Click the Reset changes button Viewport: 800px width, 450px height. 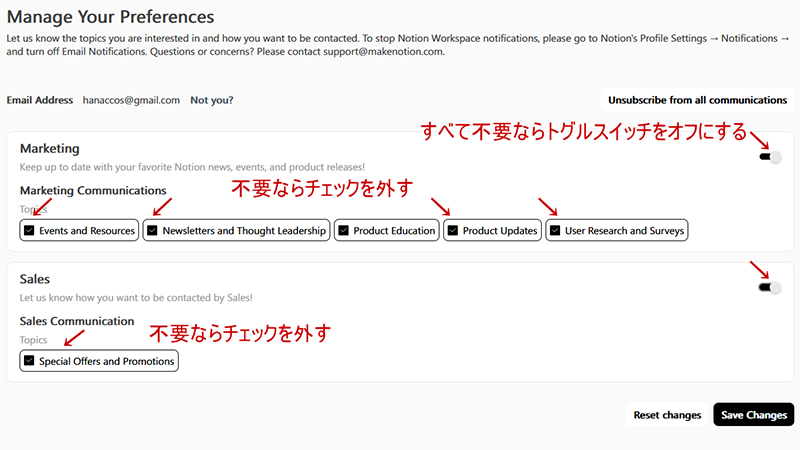pyautogui.click(x=667, y=415)
